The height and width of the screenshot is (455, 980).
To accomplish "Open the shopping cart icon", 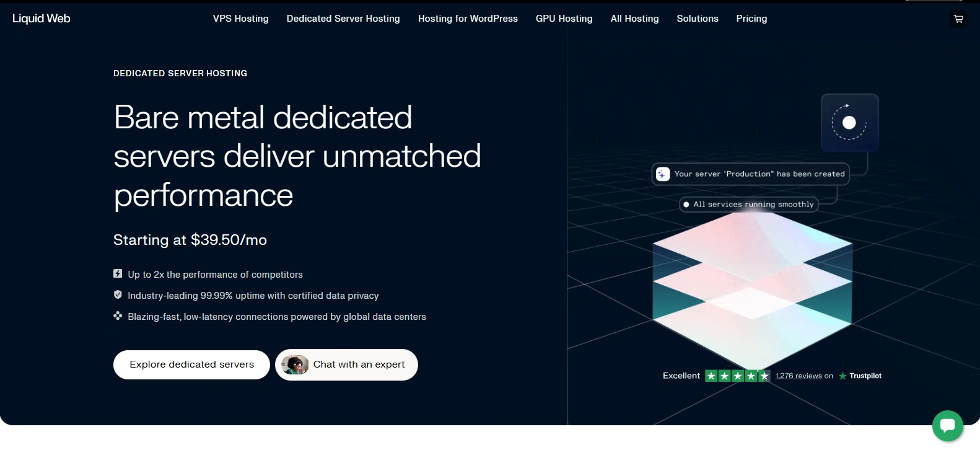I will click(x=958, y=19).
